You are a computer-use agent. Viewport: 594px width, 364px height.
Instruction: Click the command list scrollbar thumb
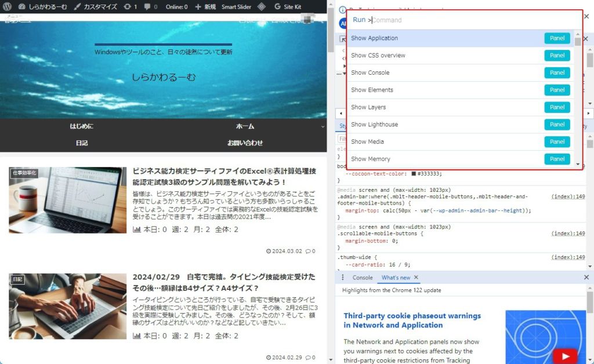[578, 42]
